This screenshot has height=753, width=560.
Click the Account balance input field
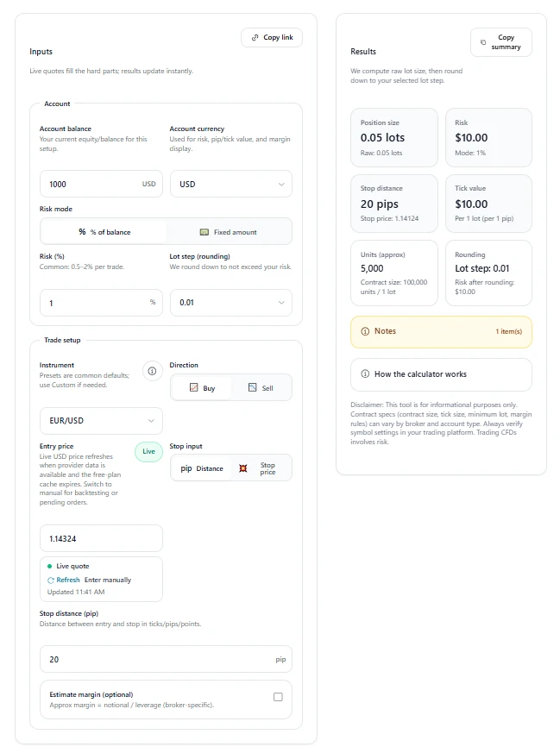(x=101, y=184)
